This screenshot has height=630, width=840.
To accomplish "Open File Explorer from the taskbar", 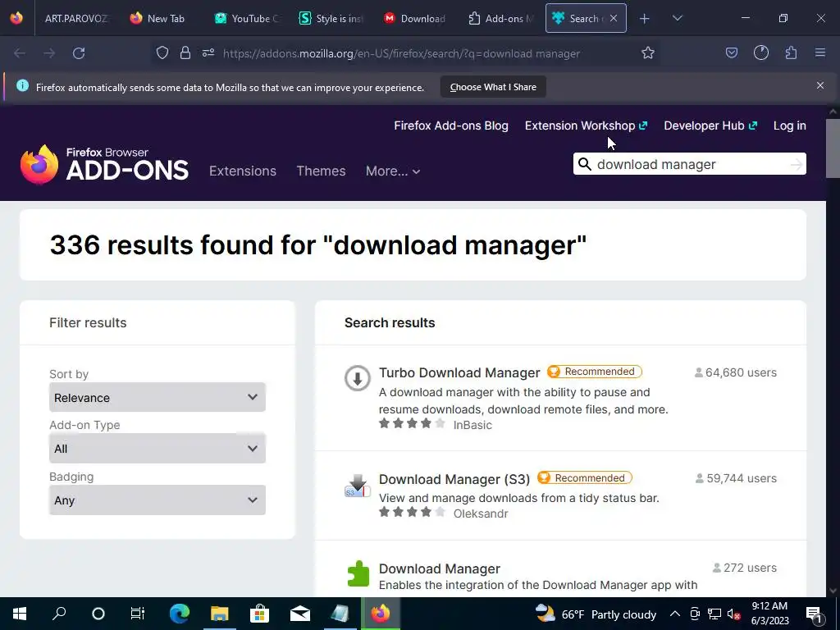I will [220, 614].
